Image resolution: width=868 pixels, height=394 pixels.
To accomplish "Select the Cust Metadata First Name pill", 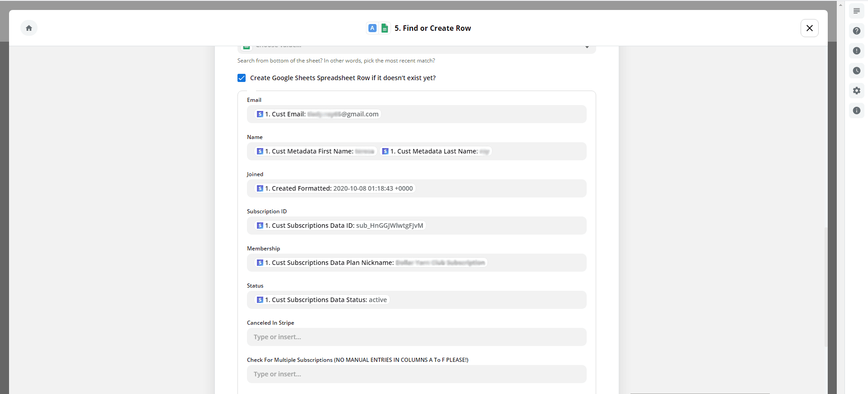I will 315,151.
